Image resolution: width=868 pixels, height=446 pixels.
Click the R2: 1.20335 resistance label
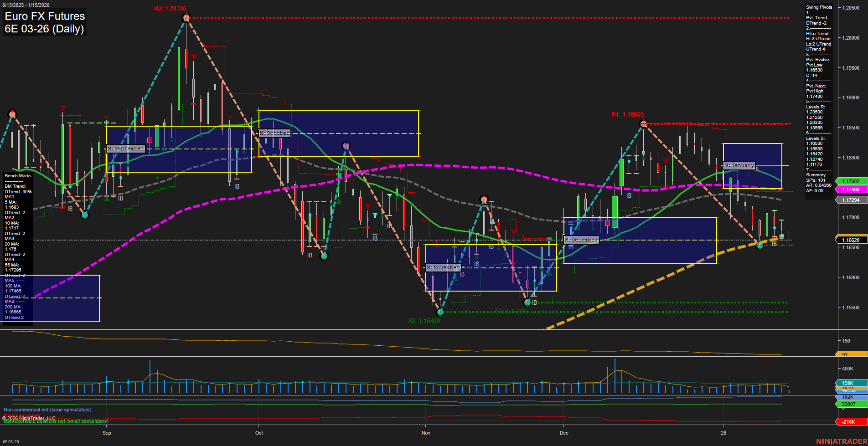170,8
